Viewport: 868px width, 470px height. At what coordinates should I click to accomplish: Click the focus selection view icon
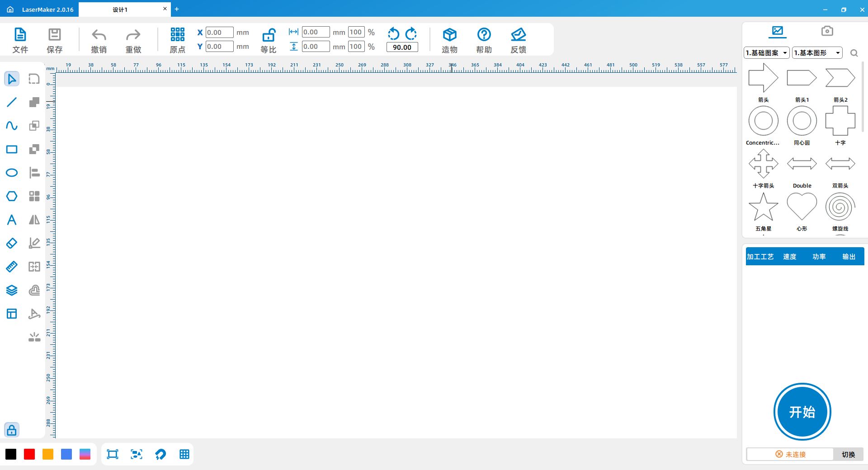[x=137, y=454]
